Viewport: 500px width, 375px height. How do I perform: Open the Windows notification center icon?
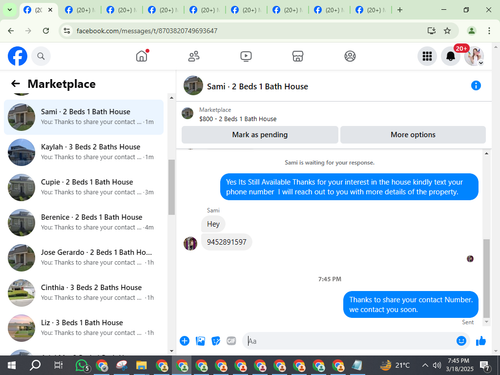485,366
